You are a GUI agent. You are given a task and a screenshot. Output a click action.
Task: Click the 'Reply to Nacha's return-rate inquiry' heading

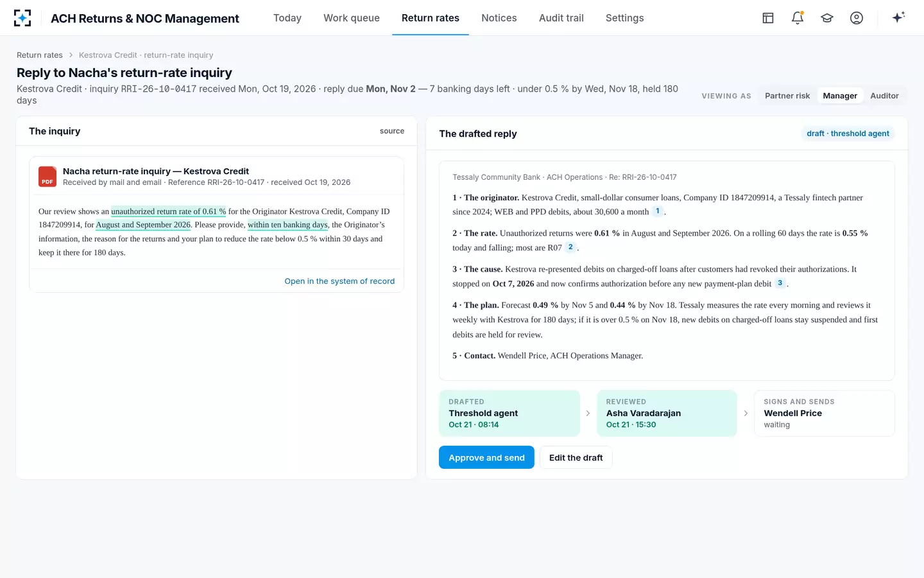coord(124,73)
